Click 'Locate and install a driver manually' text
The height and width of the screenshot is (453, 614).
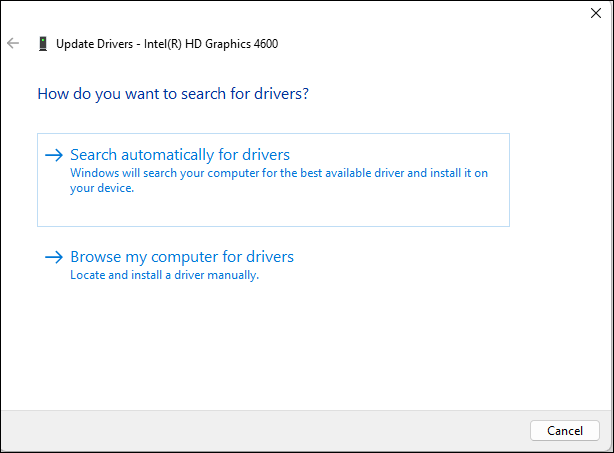[x=164, y=275]
